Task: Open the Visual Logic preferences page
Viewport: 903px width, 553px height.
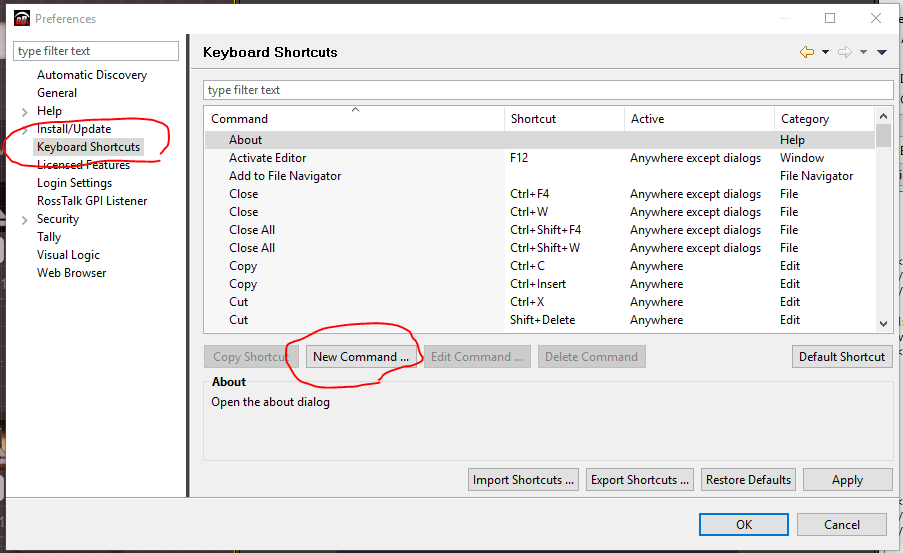Action: pos(68,255)
